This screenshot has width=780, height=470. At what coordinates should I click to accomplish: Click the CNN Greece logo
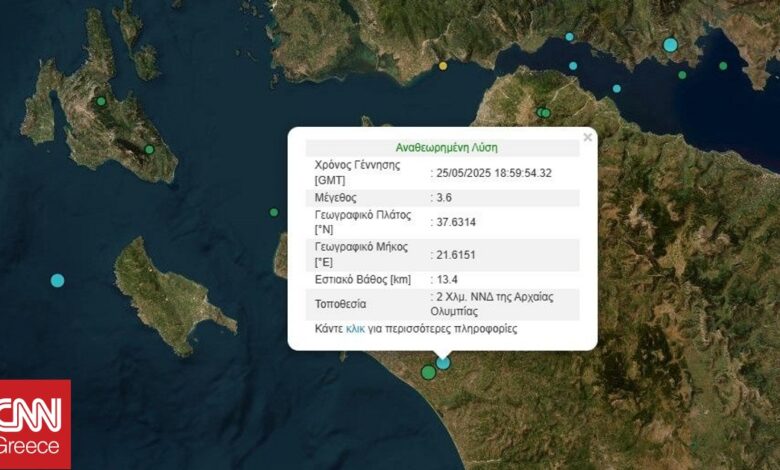pos(35,424)
